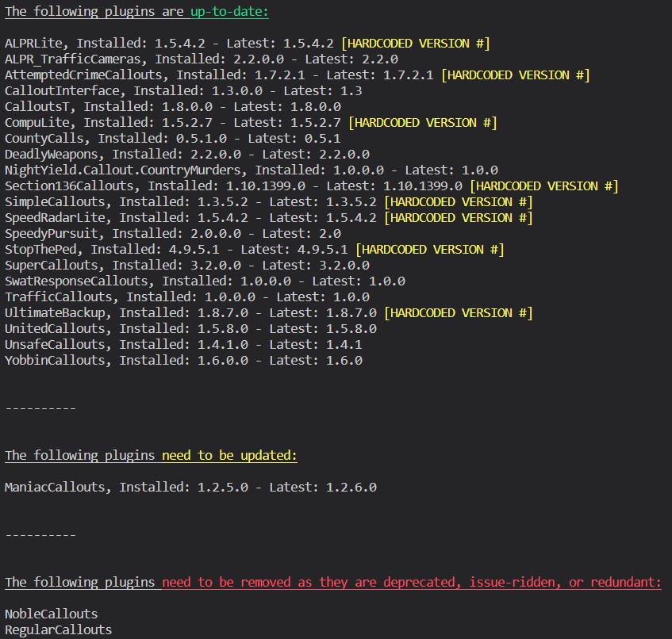Click the AttemptedCrimeCallouts entry
The image size is (672, 639).
[x=298, y=75]
